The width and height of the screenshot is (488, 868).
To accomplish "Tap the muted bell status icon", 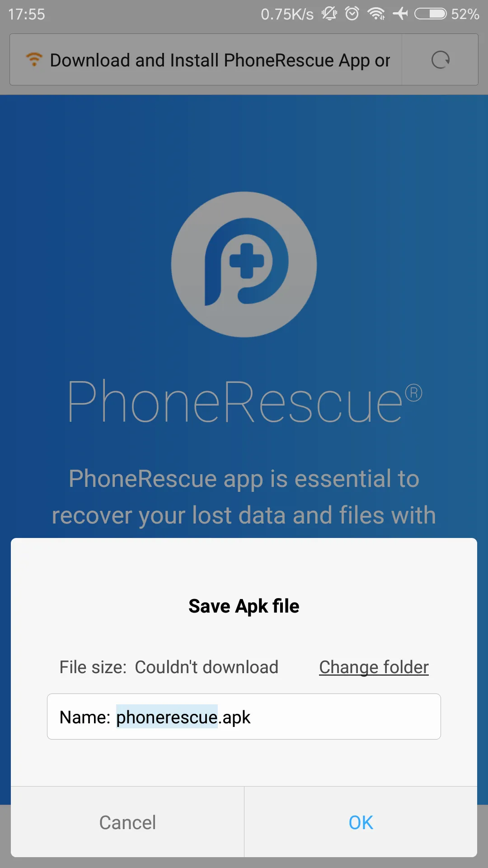I will point(329,14).
